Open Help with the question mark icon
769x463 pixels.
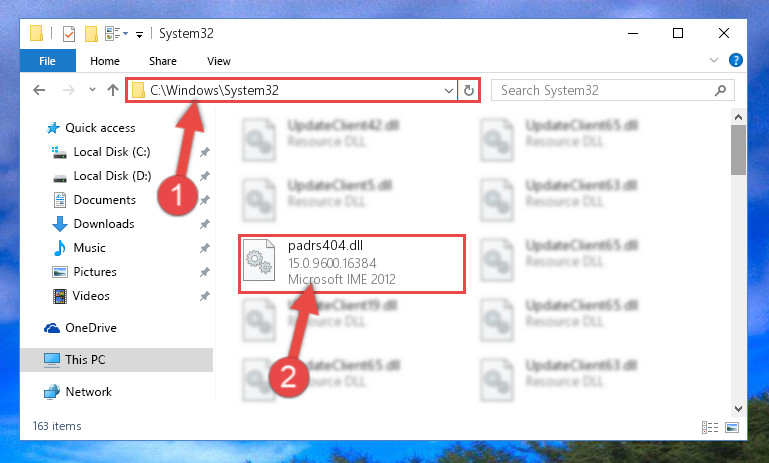(735, 60)
